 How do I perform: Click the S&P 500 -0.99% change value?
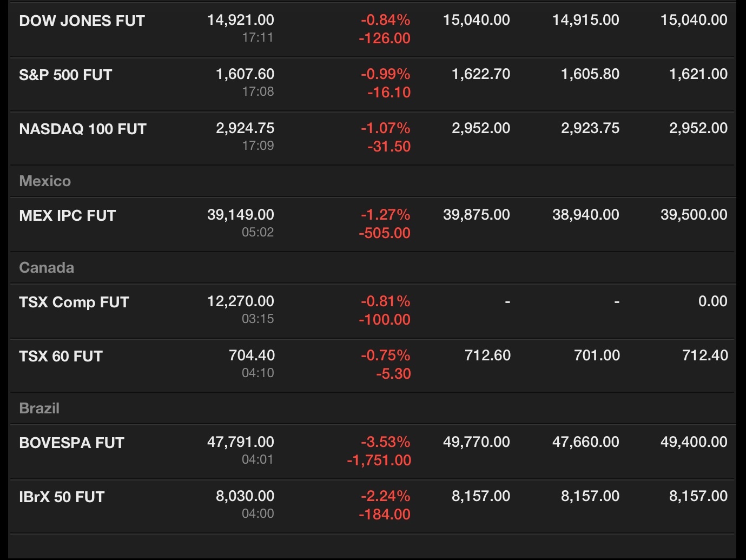click(x=385, y=74)
